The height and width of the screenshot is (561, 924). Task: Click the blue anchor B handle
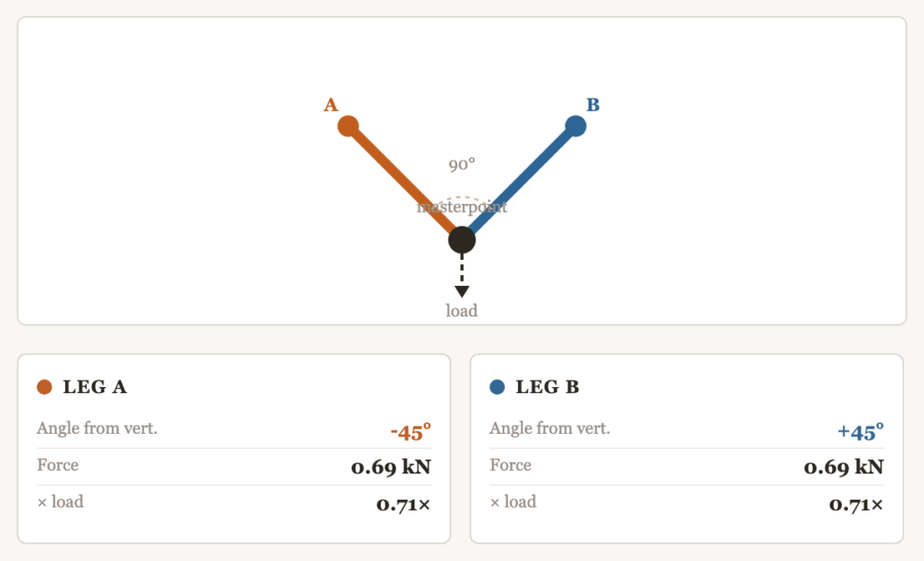coord(575,126)
